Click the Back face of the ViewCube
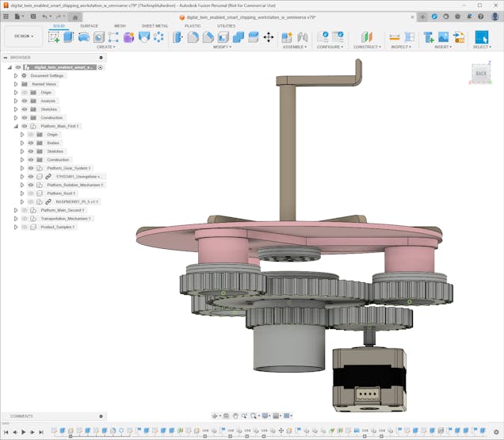The image size is (504, 440). tap(480, 73)
